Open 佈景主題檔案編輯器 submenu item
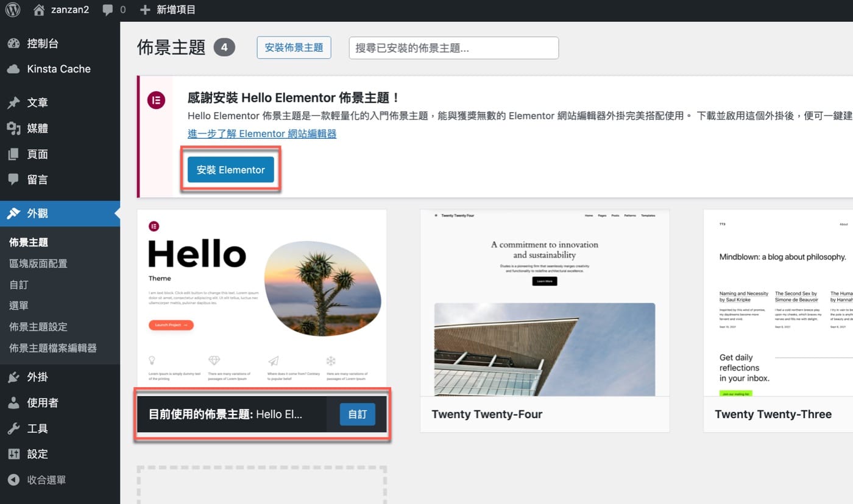Screen dimensions: 853x504 pos(53,348)
